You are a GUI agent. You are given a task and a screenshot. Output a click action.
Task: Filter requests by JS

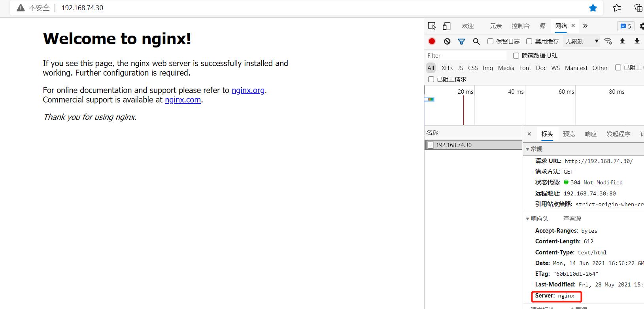[x=460, y=68]
